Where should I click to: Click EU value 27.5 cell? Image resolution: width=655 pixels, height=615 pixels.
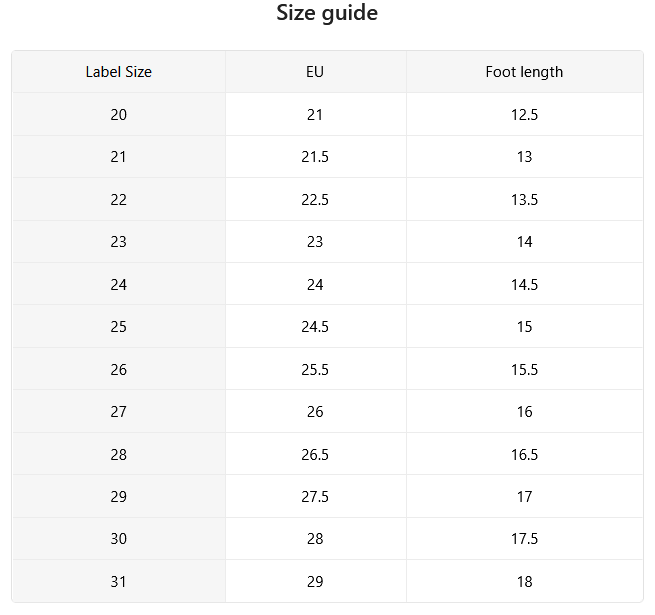click(316, 496)
